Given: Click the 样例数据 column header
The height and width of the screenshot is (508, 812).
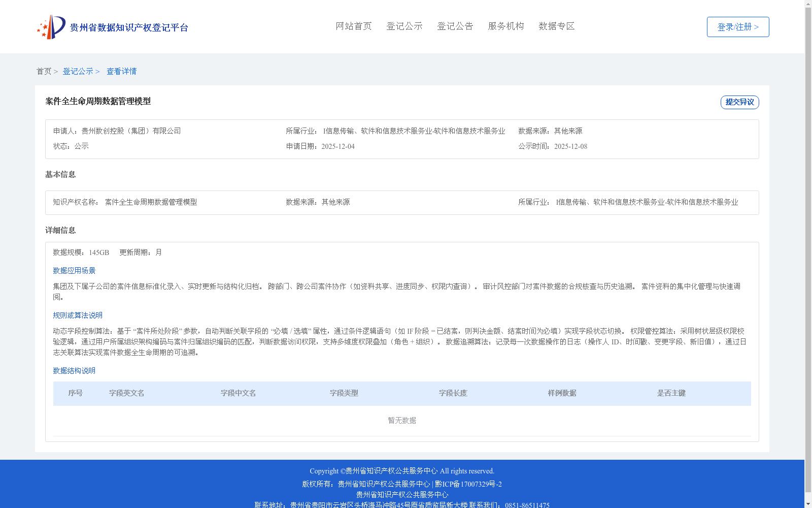Looking at the screenshot, I should pyautogui.click(x=562, y=393).
